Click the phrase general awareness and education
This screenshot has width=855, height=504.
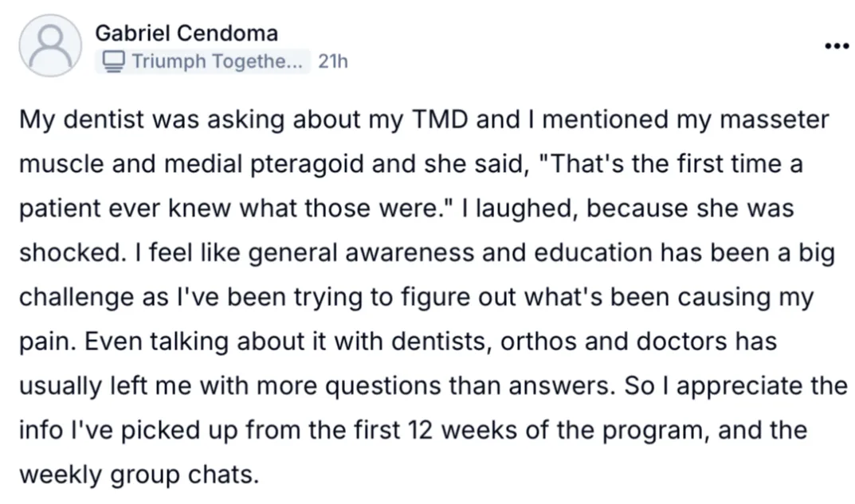[414, 253]
